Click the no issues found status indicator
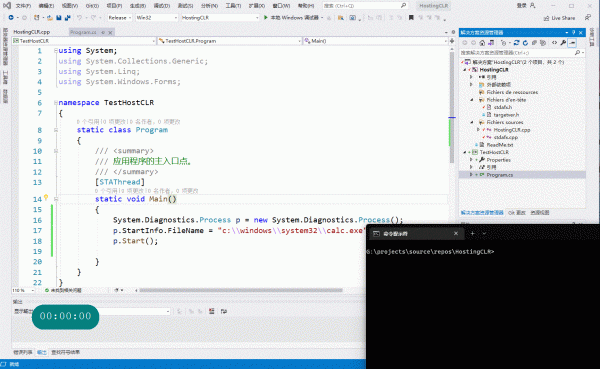Viewport: 600px width, 369px height. point(63,290)
